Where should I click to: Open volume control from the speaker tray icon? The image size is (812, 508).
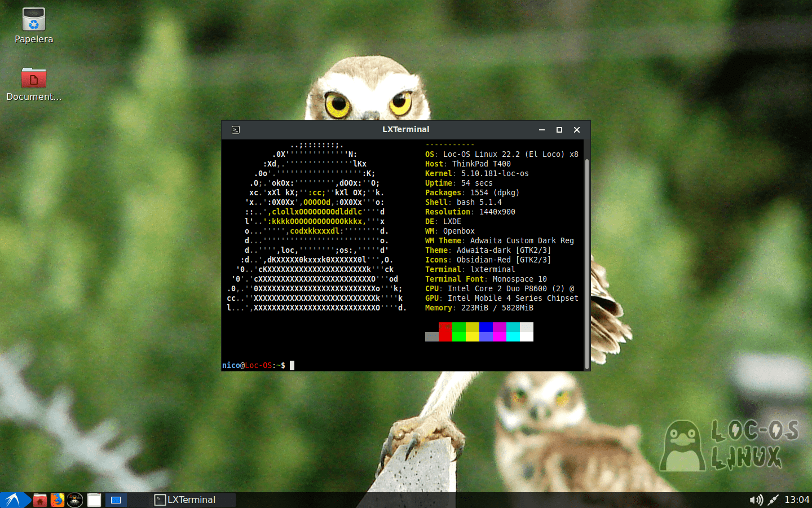[x=756, y=500]
